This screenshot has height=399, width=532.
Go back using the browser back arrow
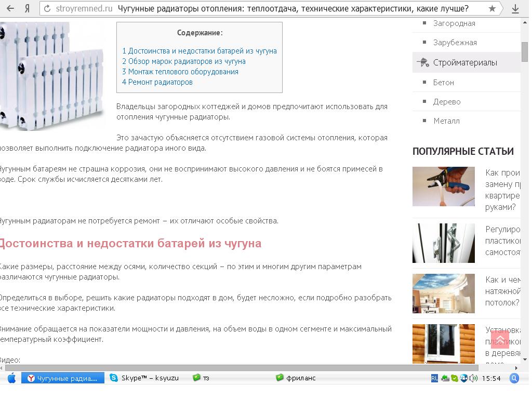point(10,8)
